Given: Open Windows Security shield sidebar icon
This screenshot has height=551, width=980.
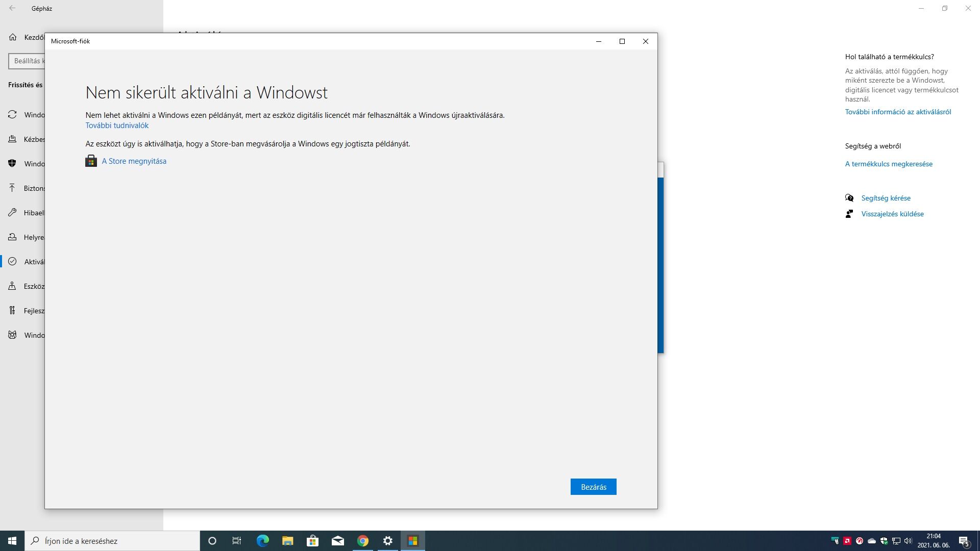Looking at the screenshot, I should [x=12, y=164].
